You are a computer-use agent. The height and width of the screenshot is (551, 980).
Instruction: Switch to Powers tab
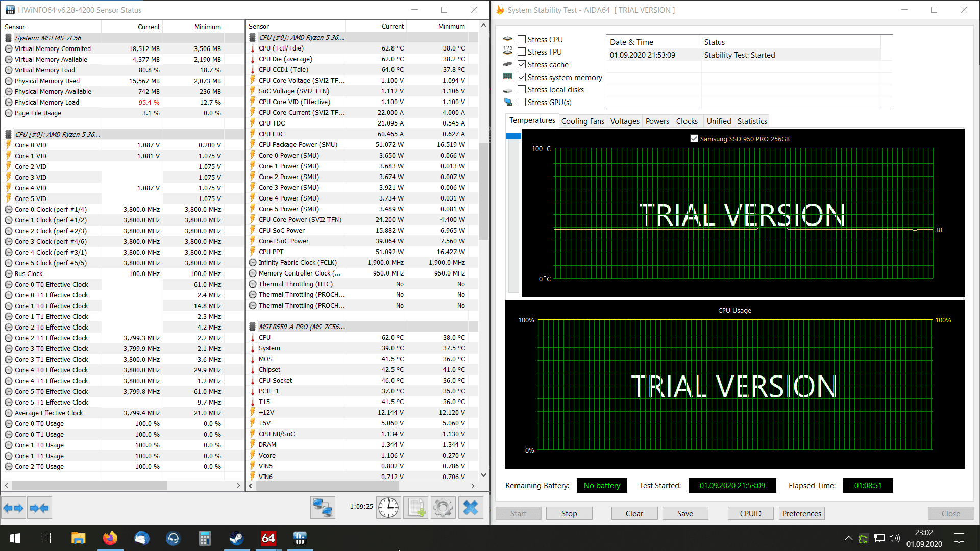pos(657,121)
